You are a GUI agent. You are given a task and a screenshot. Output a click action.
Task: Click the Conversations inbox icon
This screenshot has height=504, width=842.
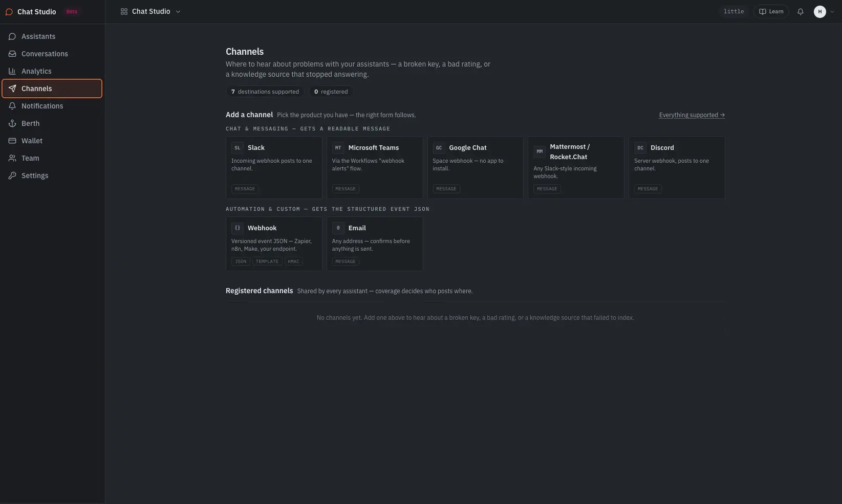click(12, 54)
